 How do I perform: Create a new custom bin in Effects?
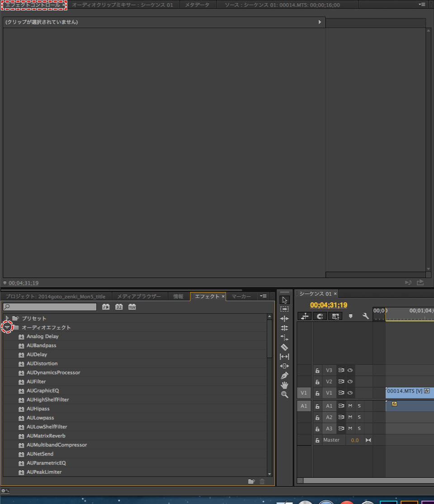tap(252, 481)
